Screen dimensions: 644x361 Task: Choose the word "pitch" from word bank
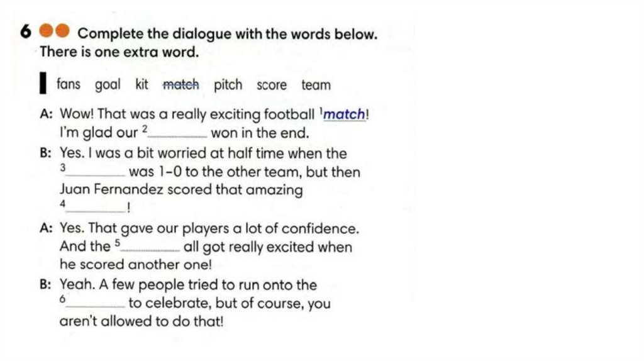click(228, 84)
